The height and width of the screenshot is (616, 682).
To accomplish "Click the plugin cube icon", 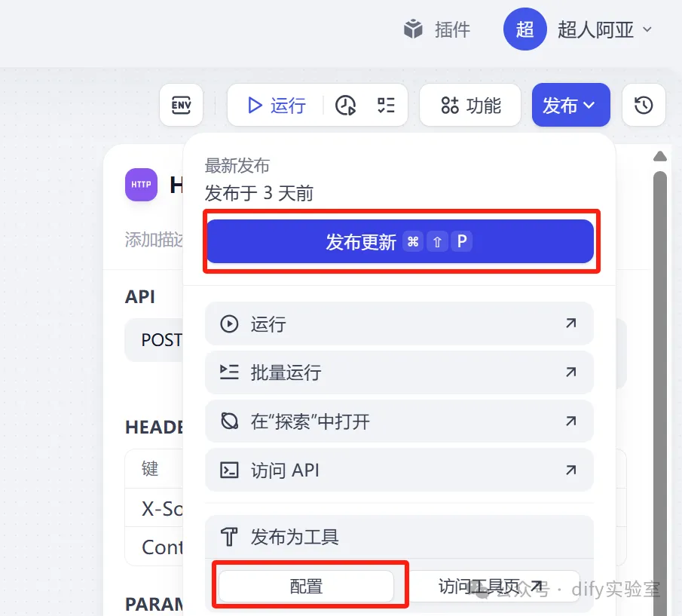I will click(413, 29).
